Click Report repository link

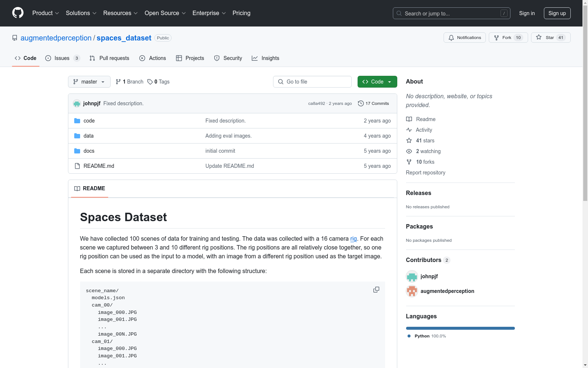[x=426, y=173]
